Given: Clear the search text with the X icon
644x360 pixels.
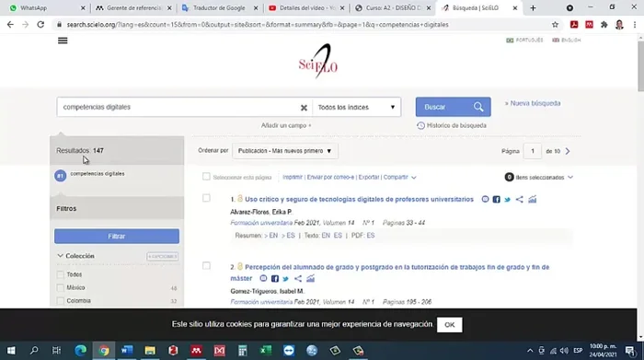Looking at the screenshot, I should (x=304, y=107).
